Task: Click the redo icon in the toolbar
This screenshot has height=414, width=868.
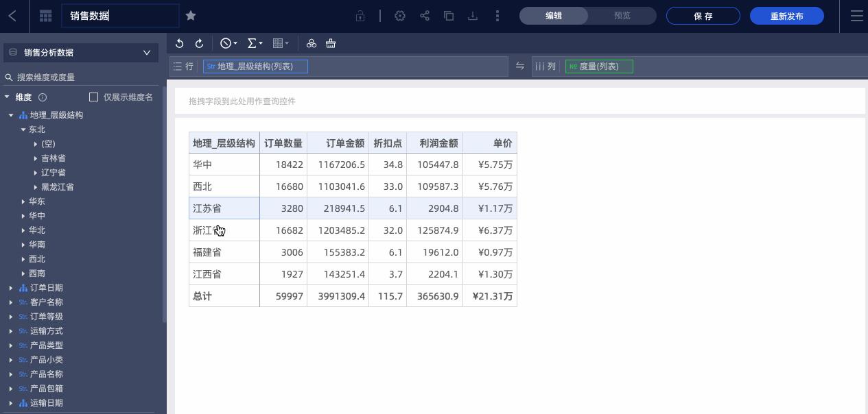Action: [x=199, y=43]
